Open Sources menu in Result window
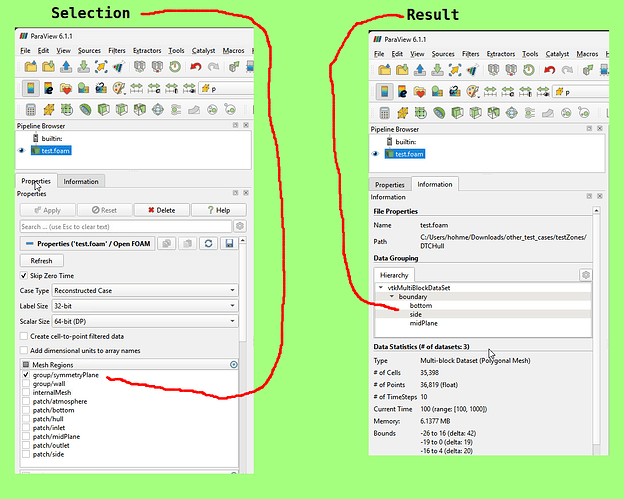Image resolution: width=624 pixels, height=499 pixels. [x=443, y=54]
